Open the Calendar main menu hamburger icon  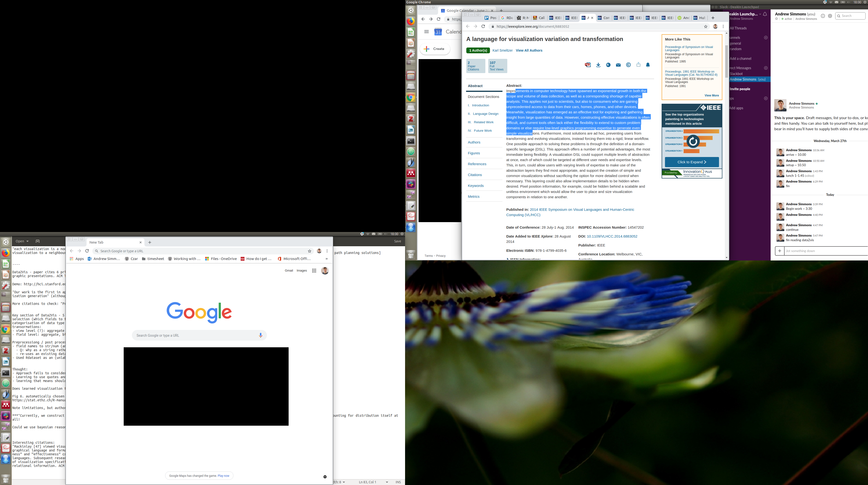[x=426, y=32]
